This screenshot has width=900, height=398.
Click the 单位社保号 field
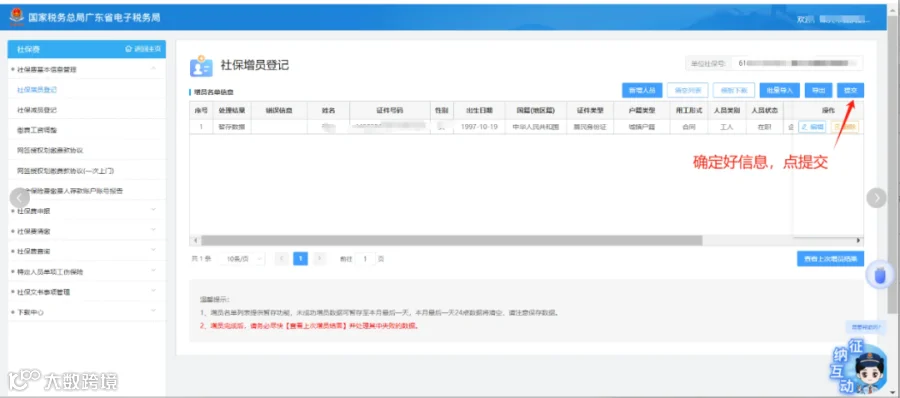coord(797,64)
